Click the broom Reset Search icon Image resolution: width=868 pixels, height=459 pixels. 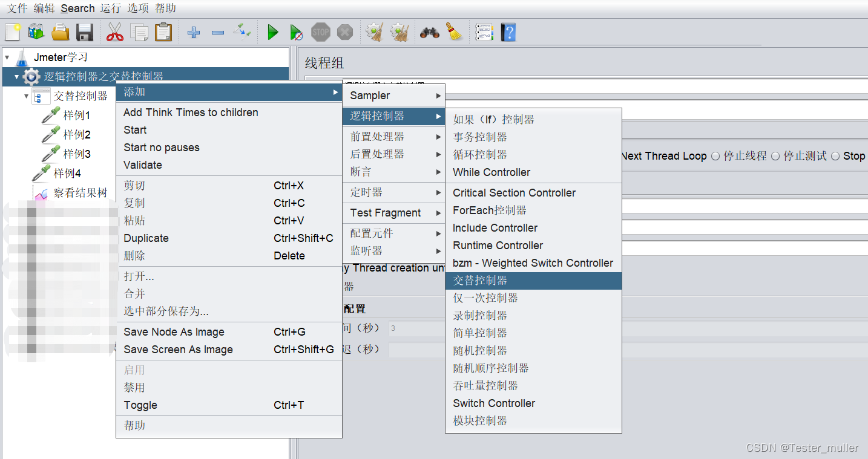click(455, 32)
